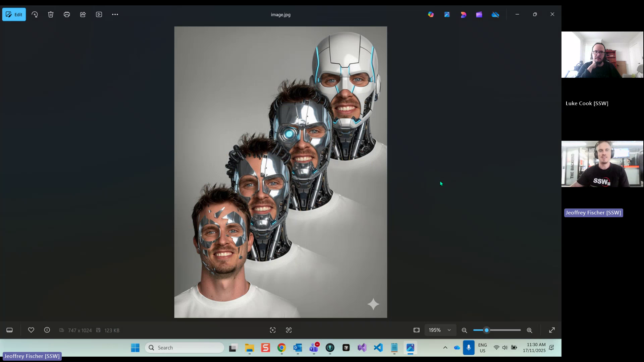
Task: Rotate the image
Action: click(x=35, y=14)
